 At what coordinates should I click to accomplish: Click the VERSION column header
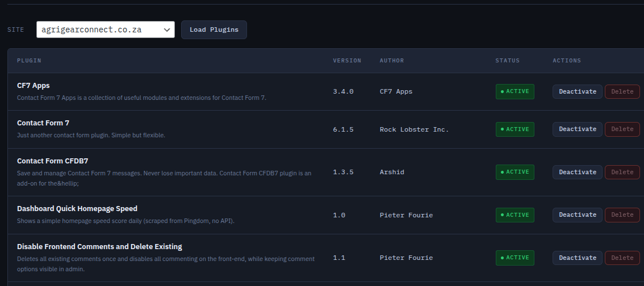point(347,61)
